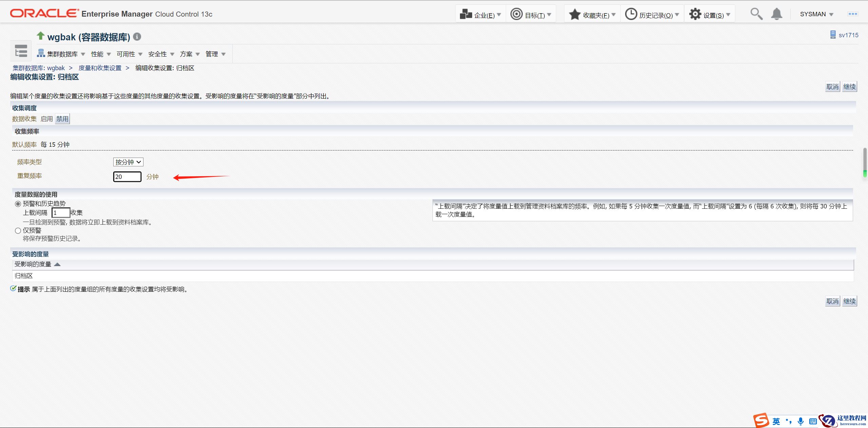
Task: Click the Sogou input method S icon
Action: click(x=761, y=421)
